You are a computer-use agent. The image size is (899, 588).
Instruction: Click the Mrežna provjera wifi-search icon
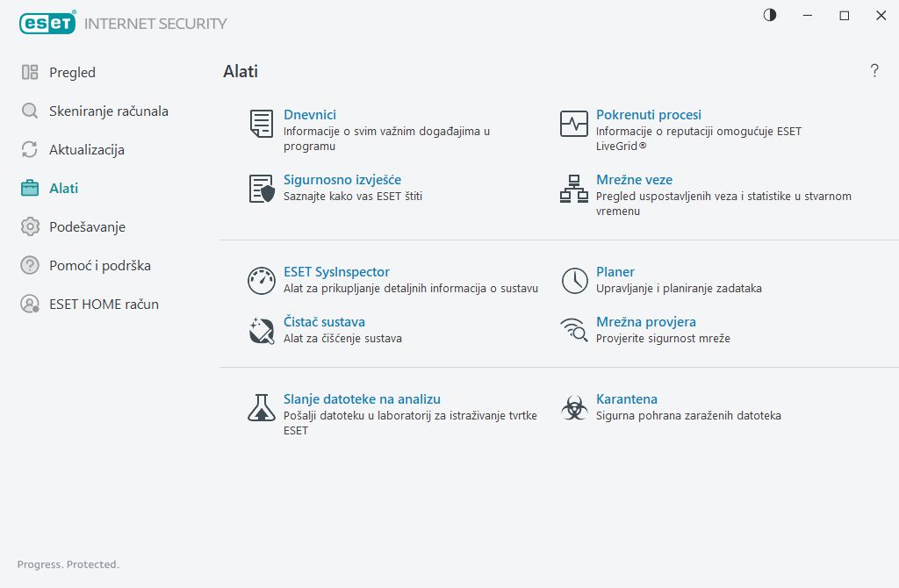(x=574, y=331)
